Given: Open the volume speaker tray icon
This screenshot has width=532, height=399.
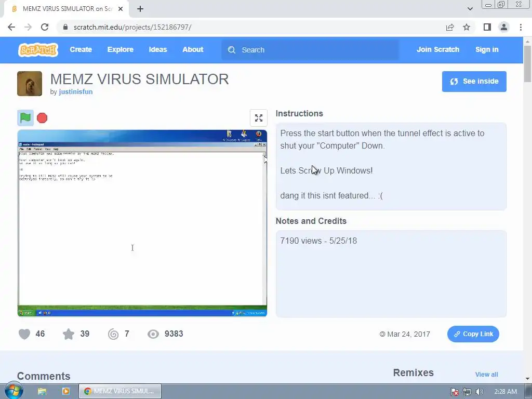Looking at the screenshot, I should [479, 392].
